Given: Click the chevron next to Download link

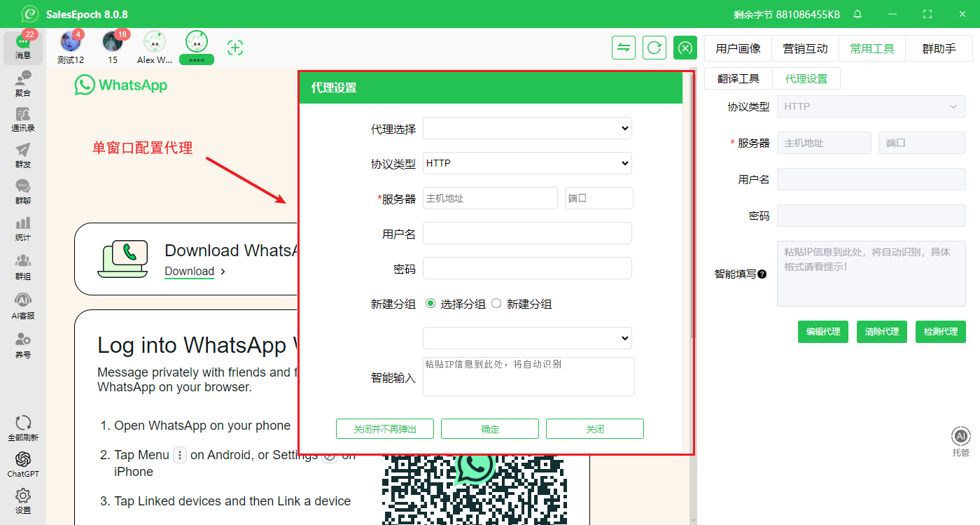Looking at the screenshot, I should click(223, 272).
